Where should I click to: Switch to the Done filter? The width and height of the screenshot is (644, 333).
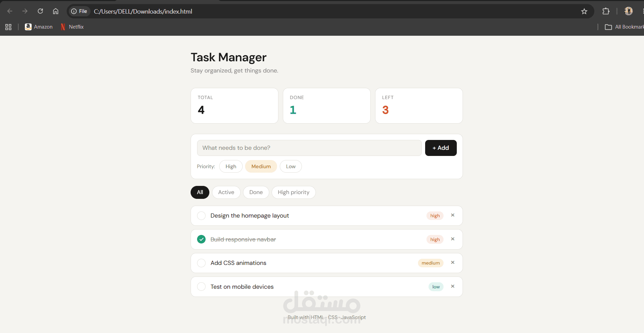coord(256,192)
